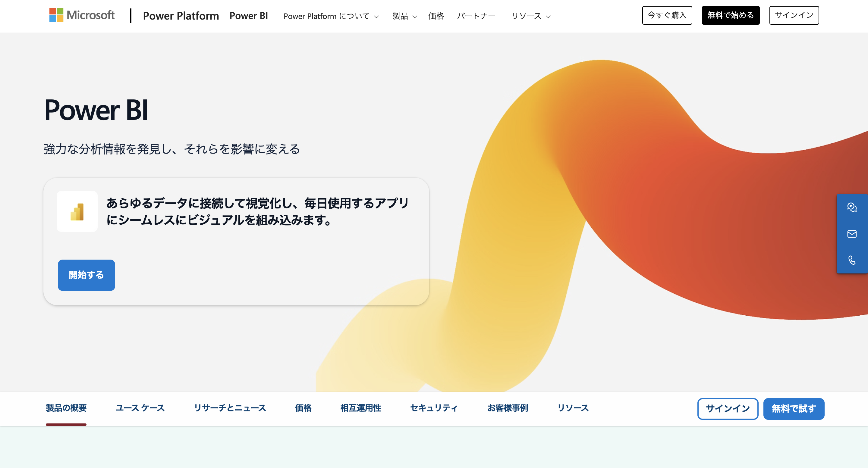
Task: Select the リサーチとニュース tab
Action: pyautogui.click(x=230, y=408)
